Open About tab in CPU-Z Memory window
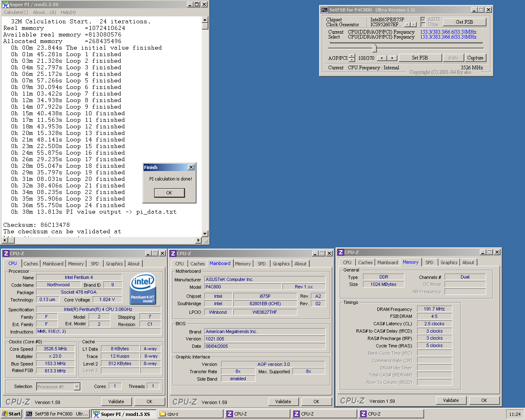 click(468, 262)
